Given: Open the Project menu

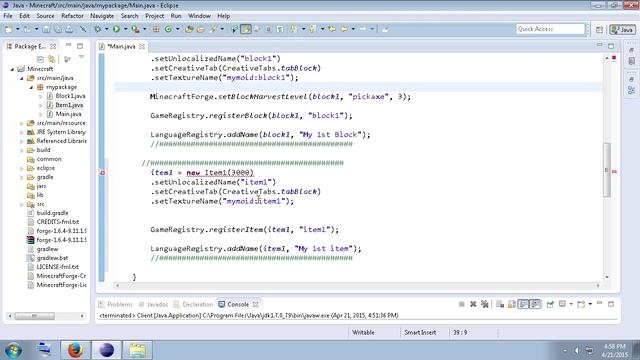Looking at the screenshot, I should 155,16.
